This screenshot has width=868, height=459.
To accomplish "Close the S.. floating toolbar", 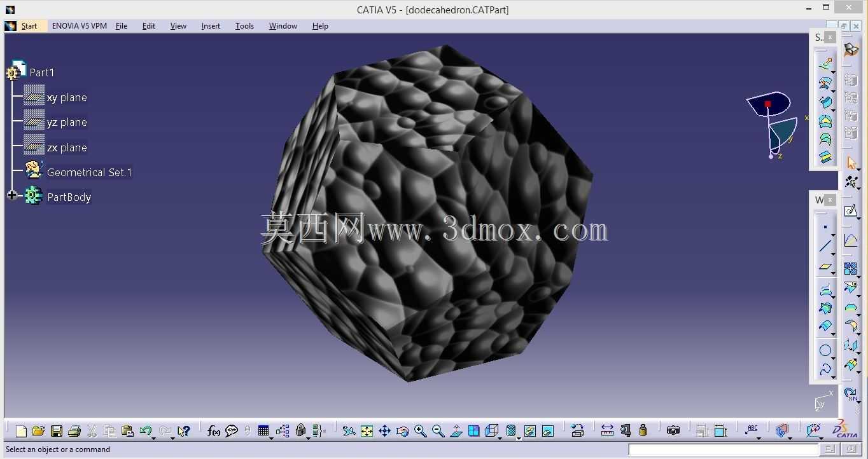I will pyautogui.click(x=830, y=38).
